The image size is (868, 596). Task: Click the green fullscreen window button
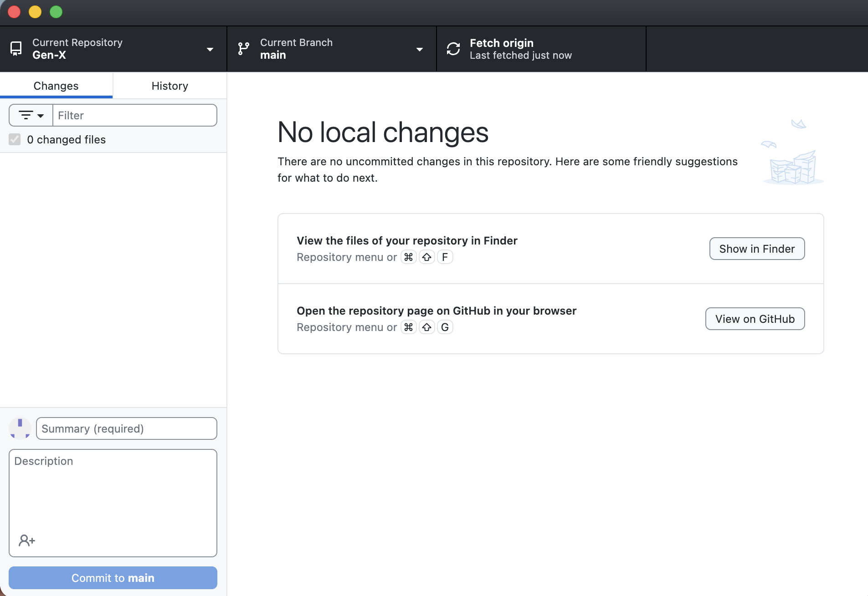(x=56, y=12)
